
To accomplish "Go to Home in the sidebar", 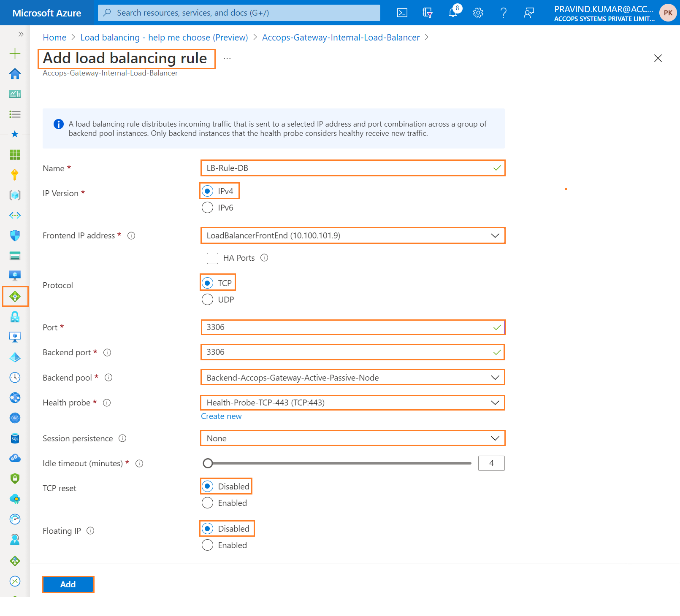I will tap(15, 73).
